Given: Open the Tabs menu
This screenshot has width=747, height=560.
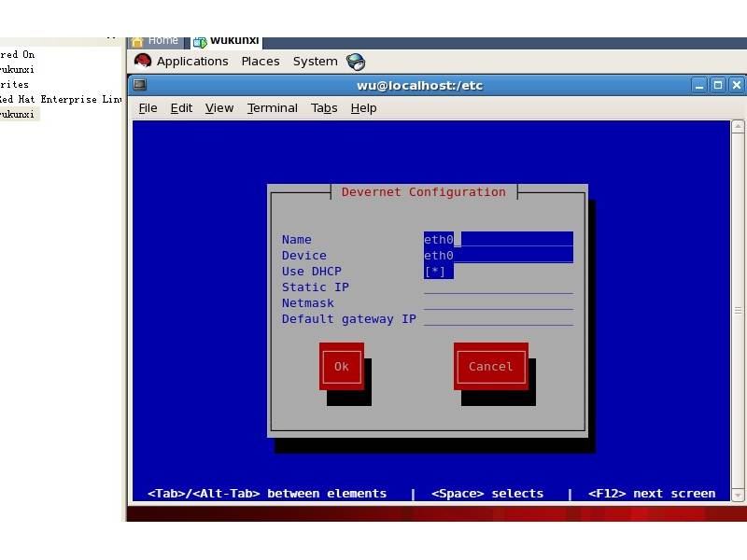Looking at the screenshot, I should coord(324,108).
